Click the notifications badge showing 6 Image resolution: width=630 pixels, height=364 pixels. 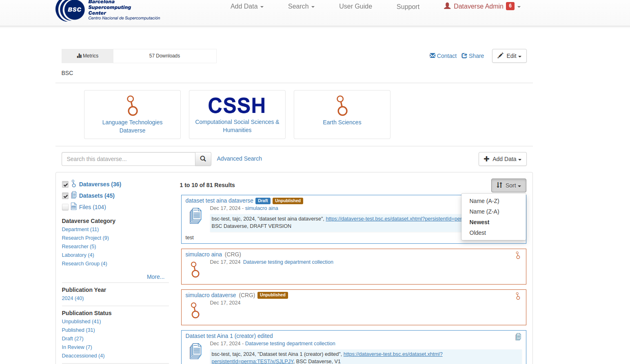(x=510, y=6)
